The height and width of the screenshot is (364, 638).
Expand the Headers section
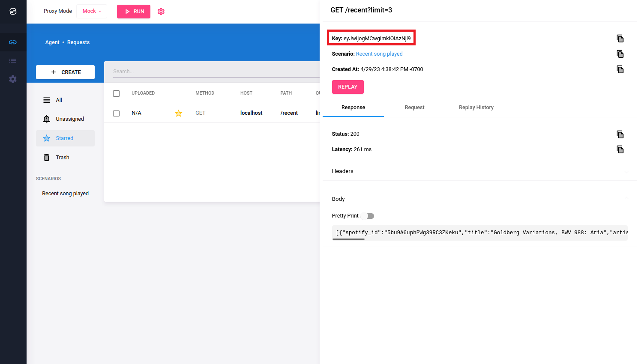point(626,171)
